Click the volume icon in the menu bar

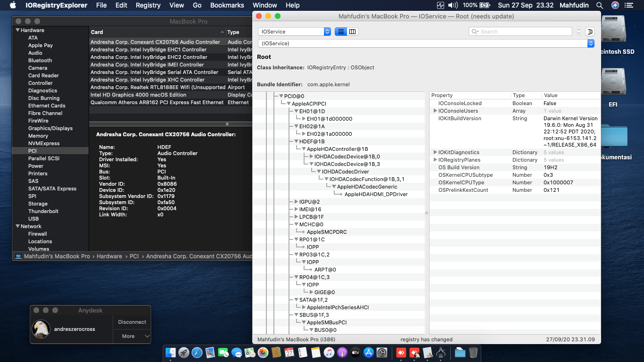(x=453, y=5)
